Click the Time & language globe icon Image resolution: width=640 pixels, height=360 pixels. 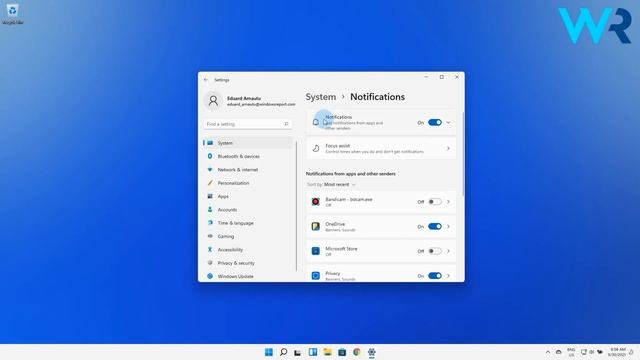tap(210, 223)
